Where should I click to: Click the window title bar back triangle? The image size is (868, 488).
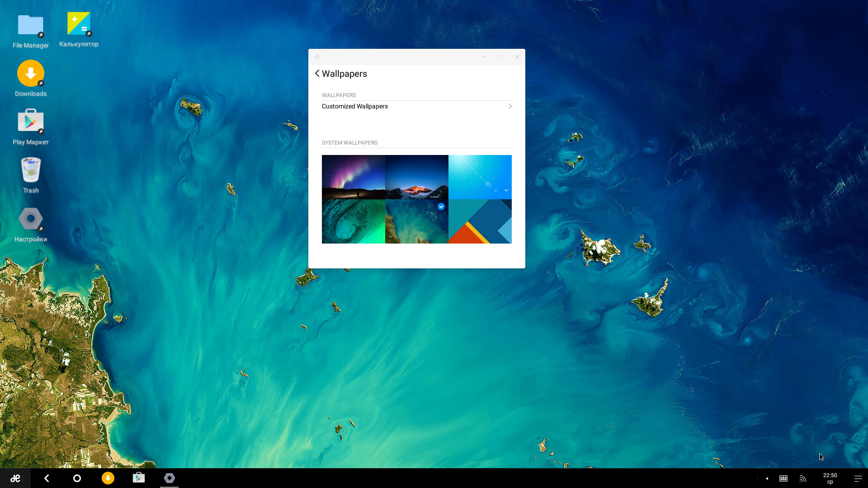tap(316, 57)
